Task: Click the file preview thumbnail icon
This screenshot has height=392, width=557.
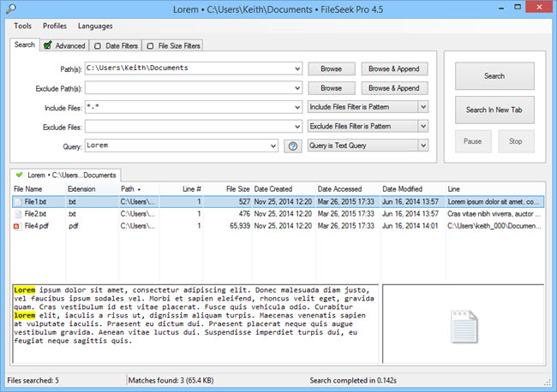Action: (464, 326)
